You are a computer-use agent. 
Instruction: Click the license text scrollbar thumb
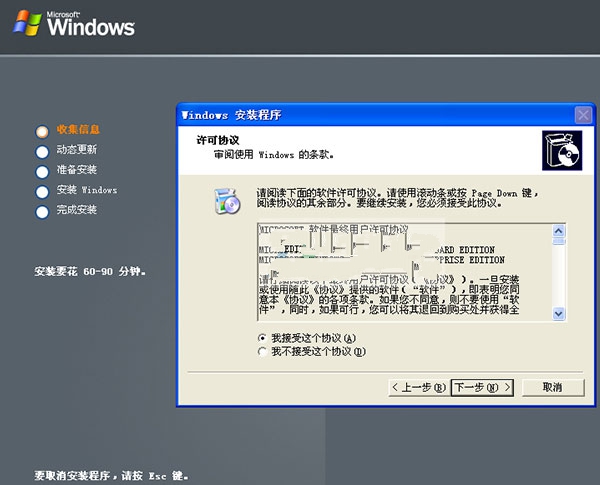pos(559,241)
